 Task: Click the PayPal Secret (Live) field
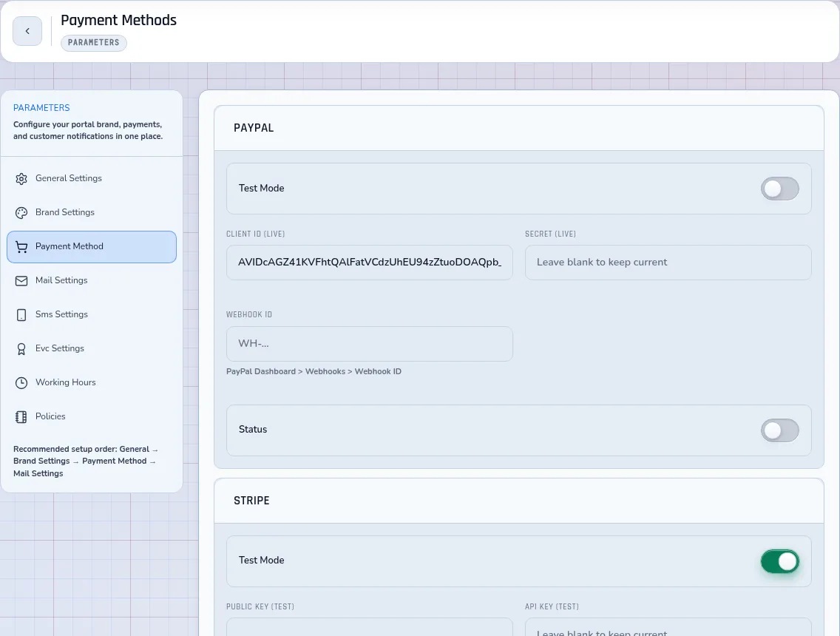pyautogui.click(x=668, y=263)
